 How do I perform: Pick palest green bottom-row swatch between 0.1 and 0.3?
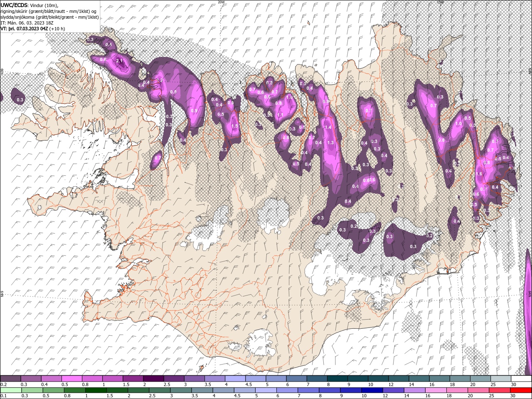coord(11,390)
